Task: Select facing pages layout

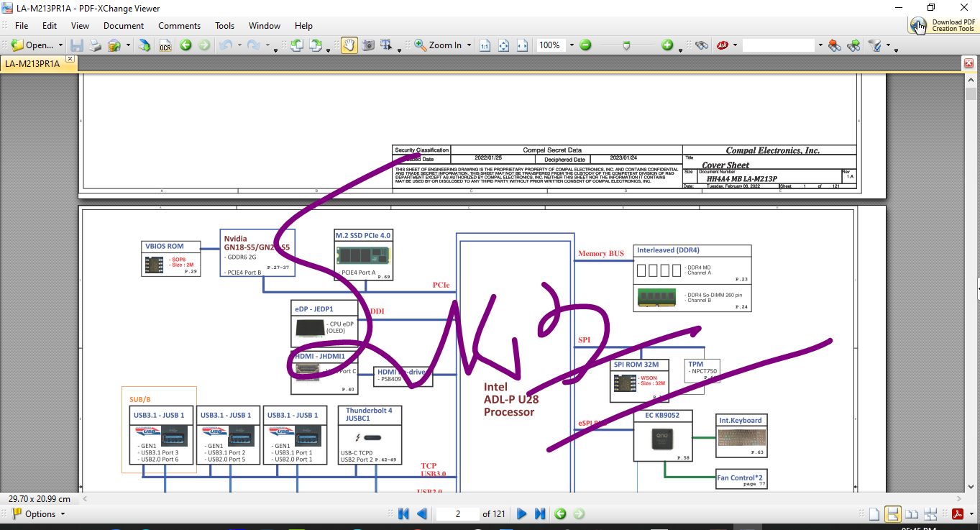Action: pyautogui.click(x=912, y=514)
